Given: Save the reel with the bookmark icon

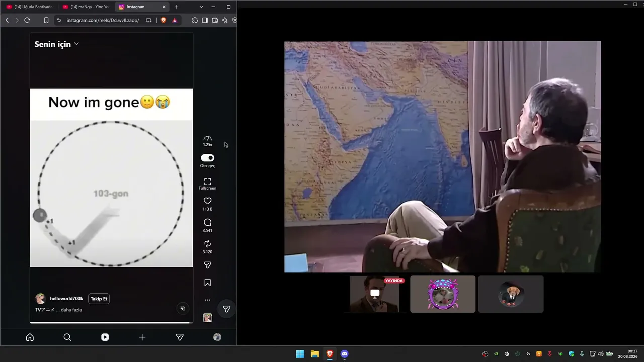Looking at the screenshot, I should [207, 283].
